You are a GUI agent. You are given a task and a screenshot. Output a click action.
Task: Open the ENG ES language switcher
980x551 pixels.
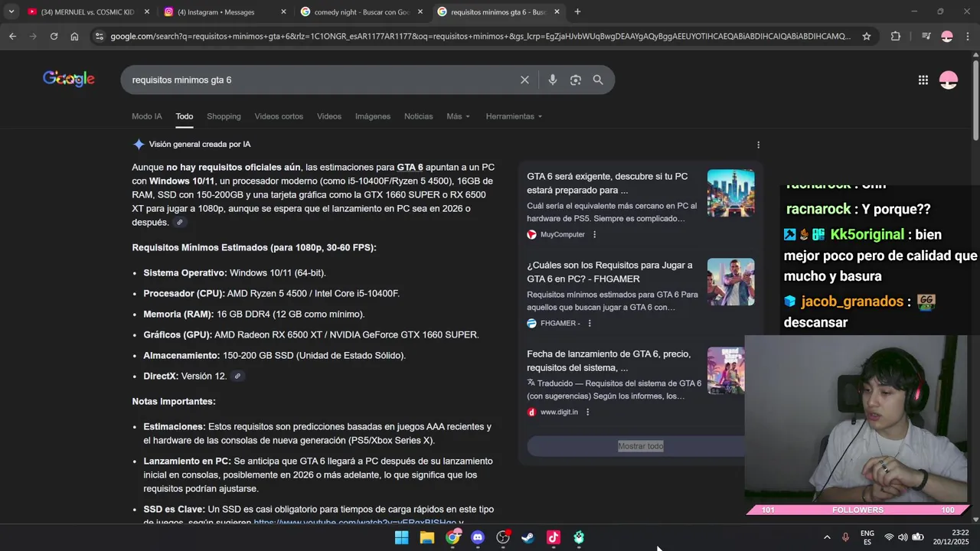(867, 537)
